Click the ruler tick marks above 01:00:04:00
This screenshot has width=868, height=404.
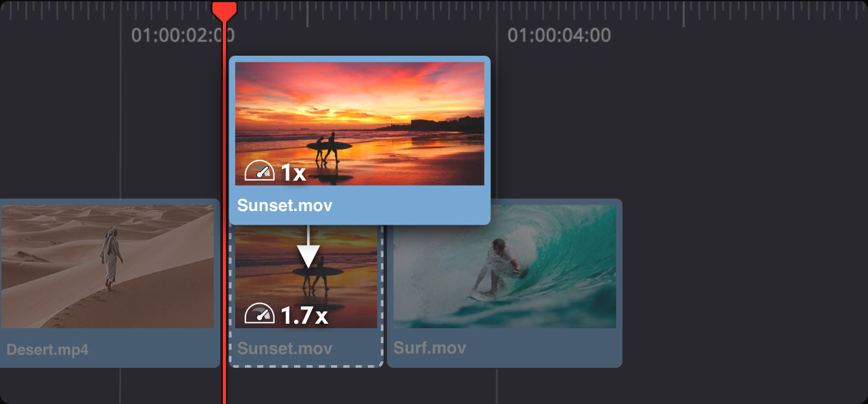click(558, 12)
